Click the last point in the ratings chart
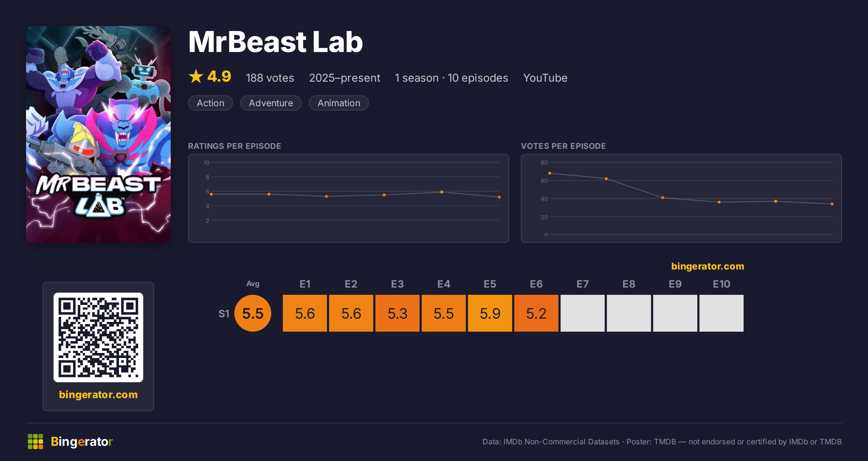Viewport: 868px width, 461px height. tap(499, 197)
